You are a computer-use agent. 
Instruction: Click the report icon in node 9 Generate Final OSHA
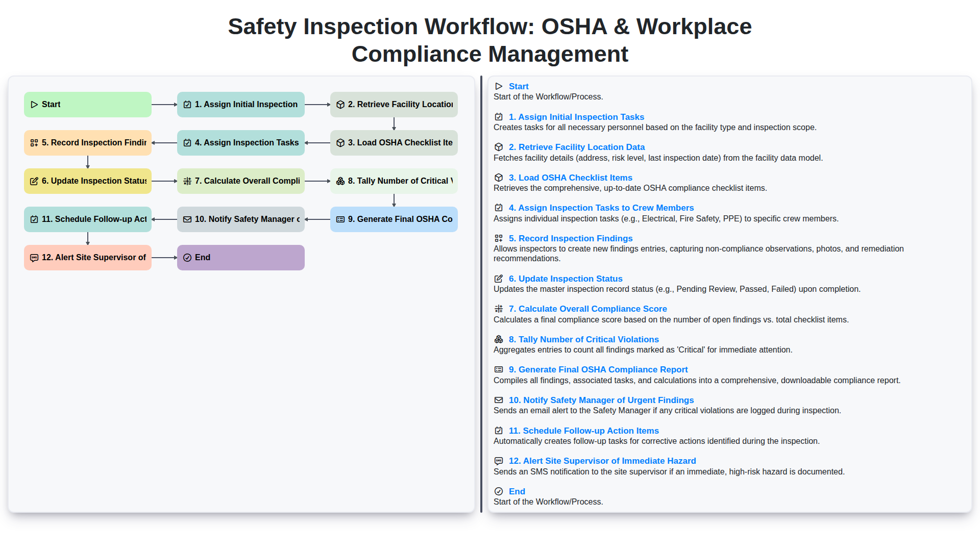(340, 219)
